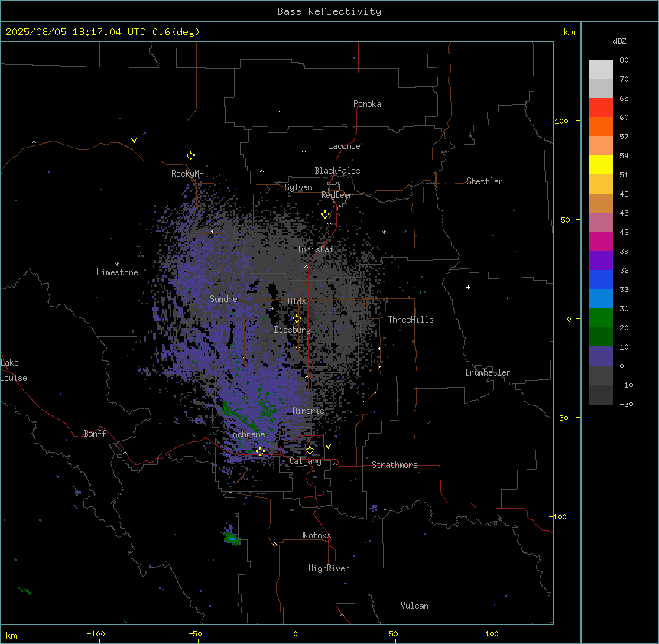This screenshot has height=644, width=659.
Task: Click the yellow diamond marker above Calgary label
Action: pyautogui.click(x=310, y=450)
